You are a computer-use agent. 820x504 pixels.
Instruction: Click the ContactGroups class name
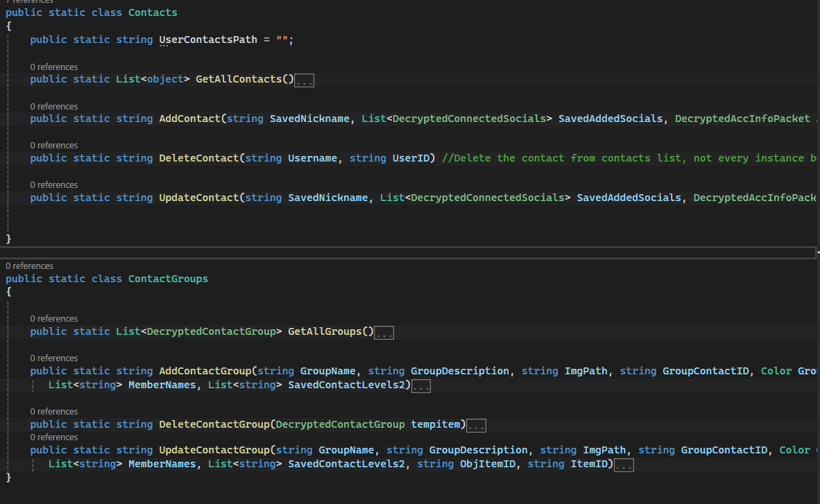pos(168,279)
